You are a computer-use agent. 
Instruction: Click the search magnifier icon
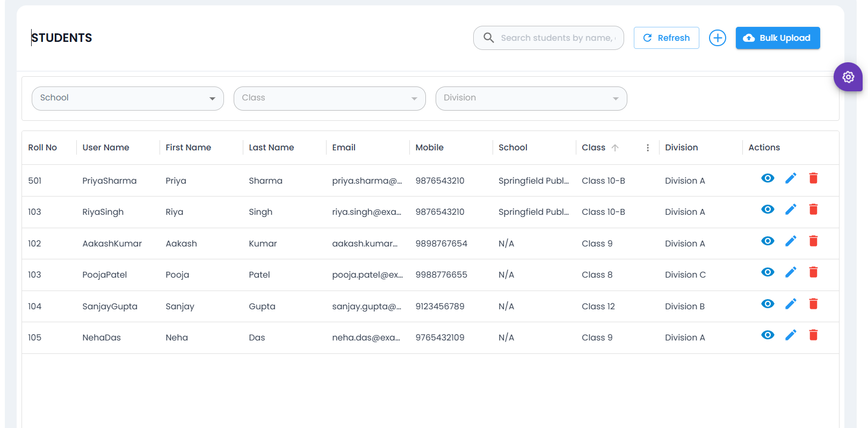(x=488, y=38)
